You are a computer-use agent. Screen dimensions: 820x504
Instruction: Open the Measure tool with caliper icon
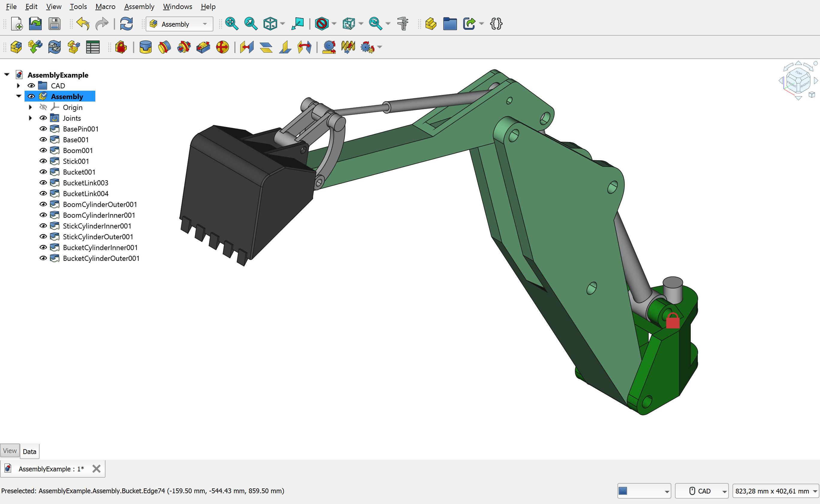tap(403, 24)
